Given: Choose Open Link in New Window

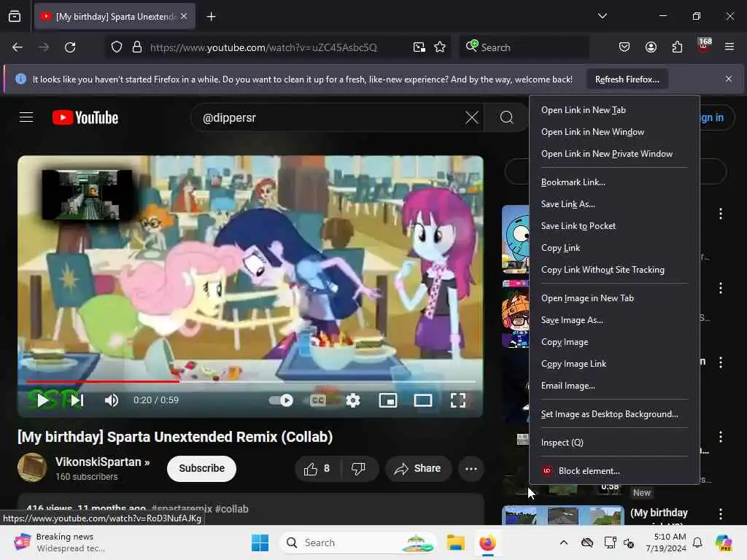Looking at the screenshot, I should pyautogui.click(x=614, y=132).
